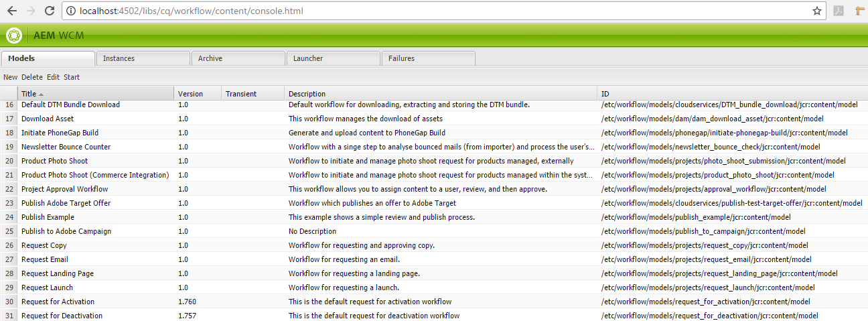Select Product Photo Shoot (Commerce Integration)

pyautogui.click(x=434, y=175)
